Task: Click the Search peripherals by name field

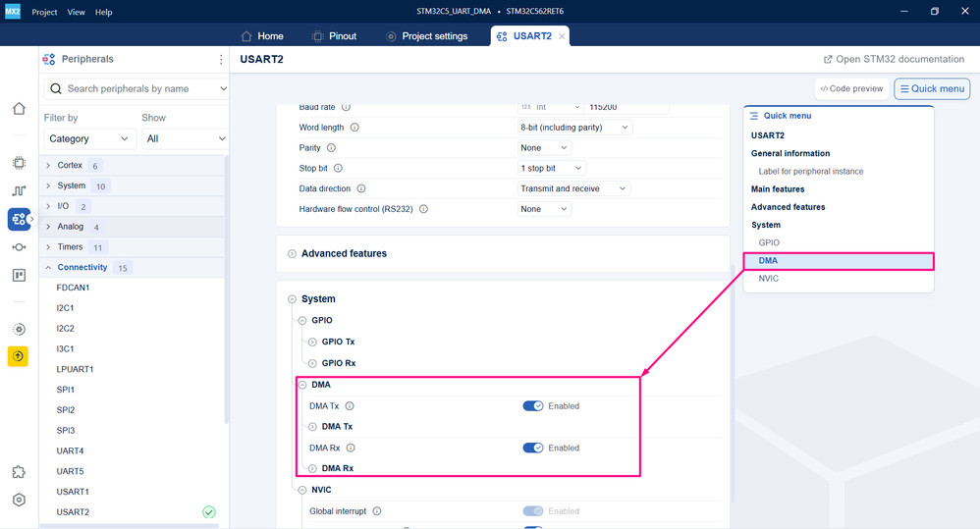Action: coord(136,88)
